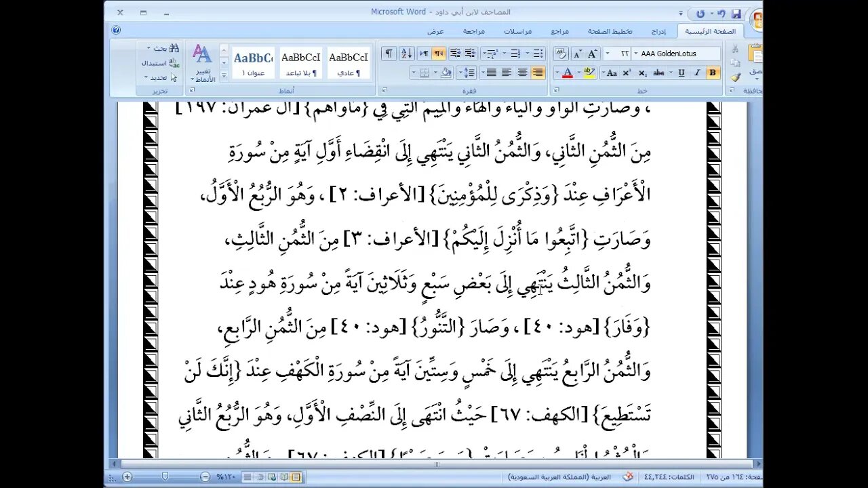Open the View (عرض) tab
868x488 pixels.
tap(435, 31)
